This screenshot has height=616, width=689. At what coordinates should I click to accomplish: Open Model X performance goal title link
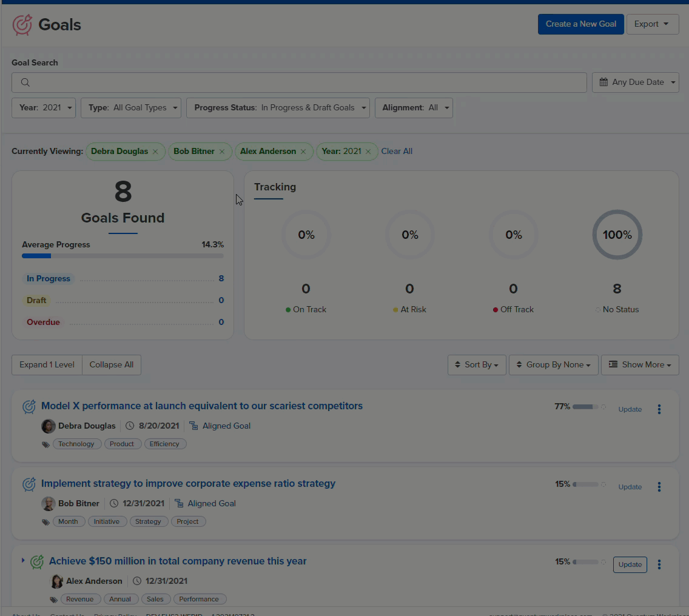(x=202, y=406)
